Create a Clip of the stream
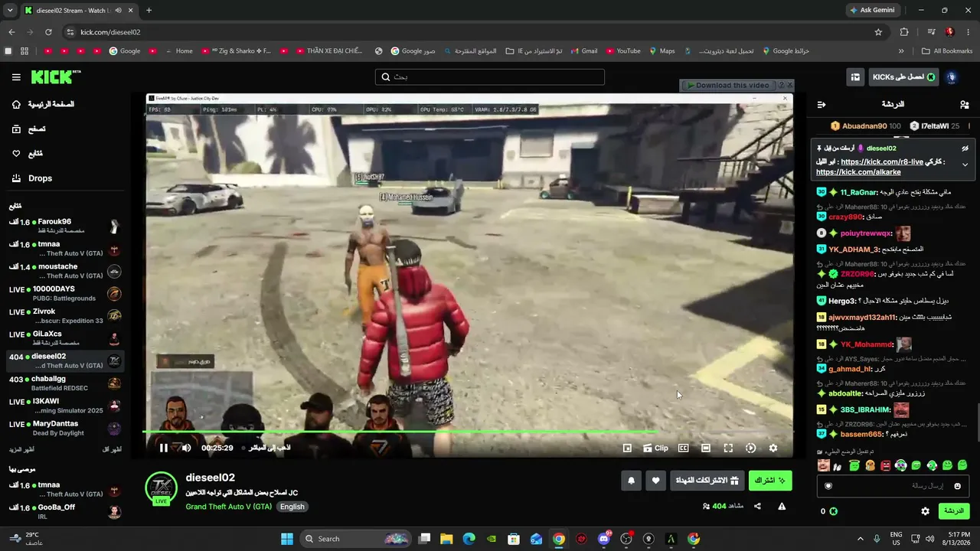Screen dimensions: 980x551 [656, 448]
